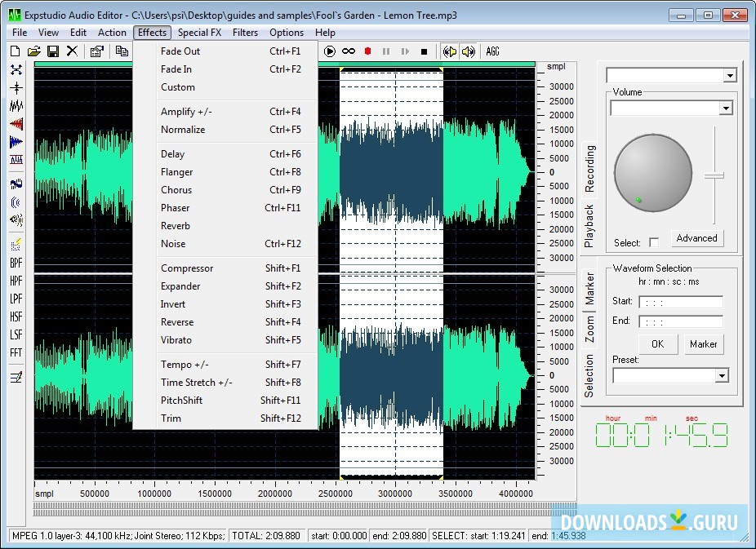Click the boxed waveform normalize icon

pyautogui.click(x=16, y=159)
